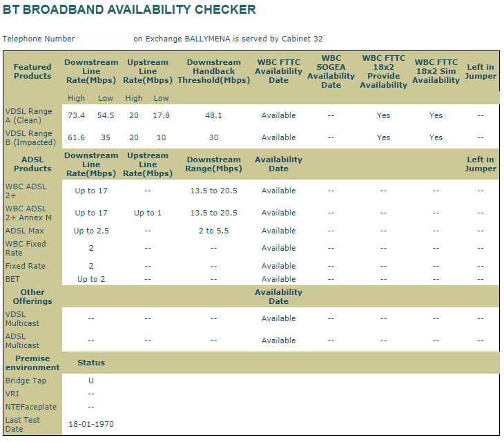504x442 pixels.
Task: Click the Telephone Number label
Action: (x=39, y=39)
